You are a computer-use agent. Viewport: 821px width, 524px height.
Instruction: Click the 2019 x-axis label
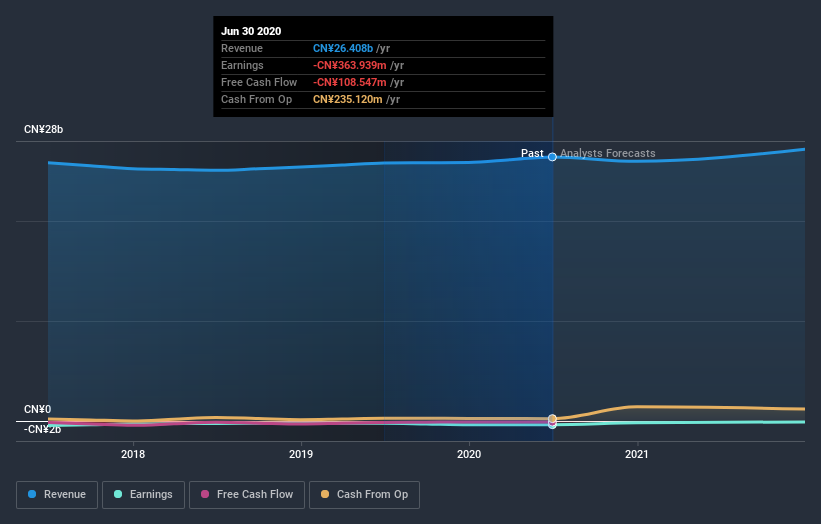301,454
